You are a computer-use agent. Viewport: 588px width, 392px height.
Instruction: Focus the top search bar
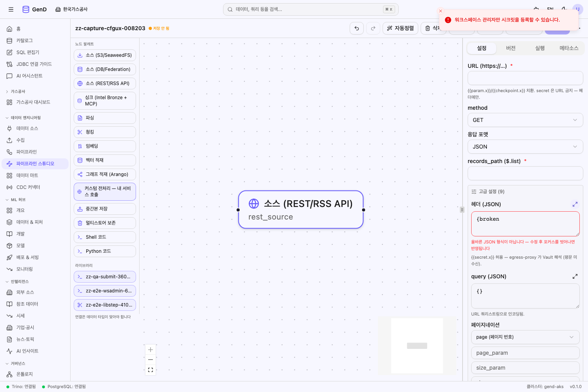(311, 9)
